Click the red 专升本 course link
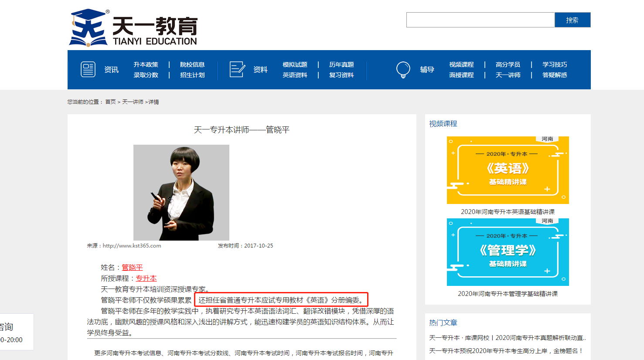This screenshot has height=360, width=644. click(146, 278)
